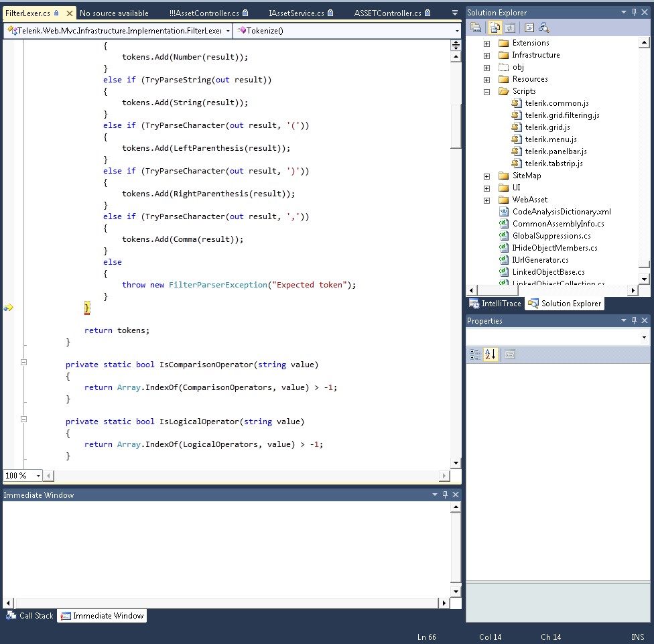Collapse IsComparisonOperator method outlining
654x644 pixels.
pos(23,362)
